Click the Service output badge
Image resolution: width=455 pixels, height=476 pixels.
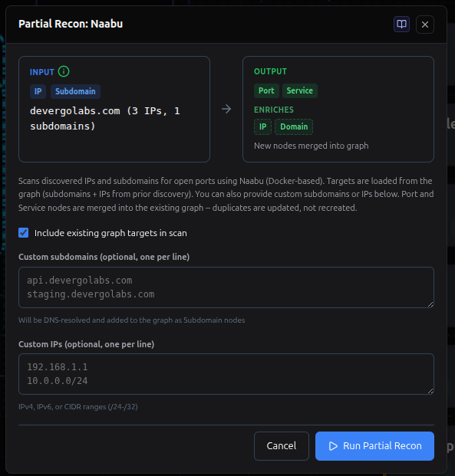[300, 90]
